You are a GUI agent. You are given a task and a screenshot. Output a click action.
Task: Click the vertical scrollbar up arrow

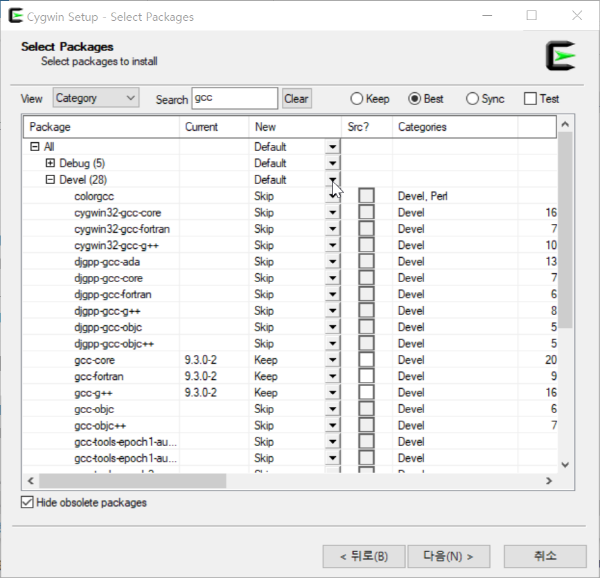(565, 124)
